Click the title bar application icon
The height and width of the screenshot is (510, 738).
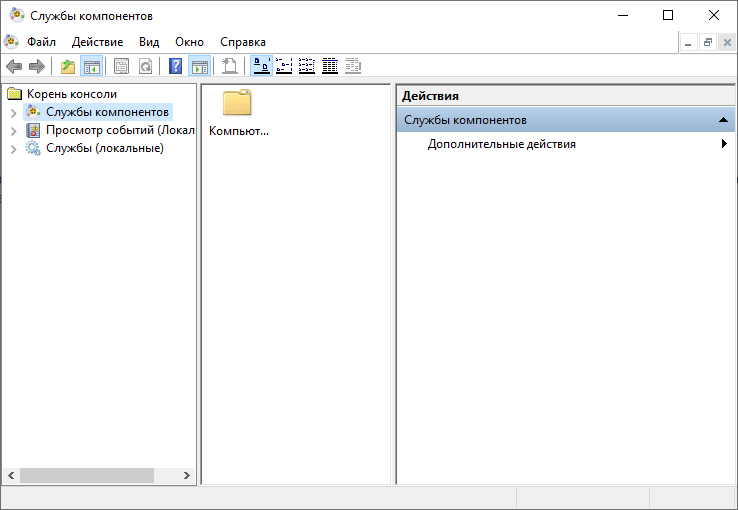coord(17,16)
